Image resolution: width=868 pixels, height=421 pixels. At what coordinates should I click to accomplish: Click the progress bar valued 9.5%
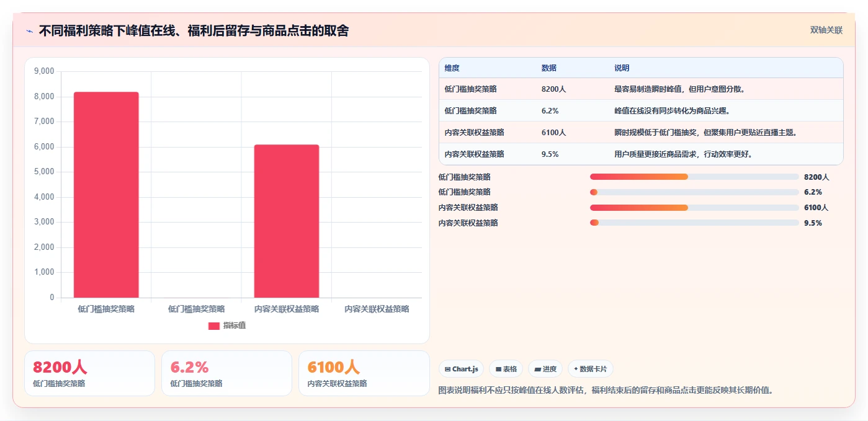click(694, 223)
